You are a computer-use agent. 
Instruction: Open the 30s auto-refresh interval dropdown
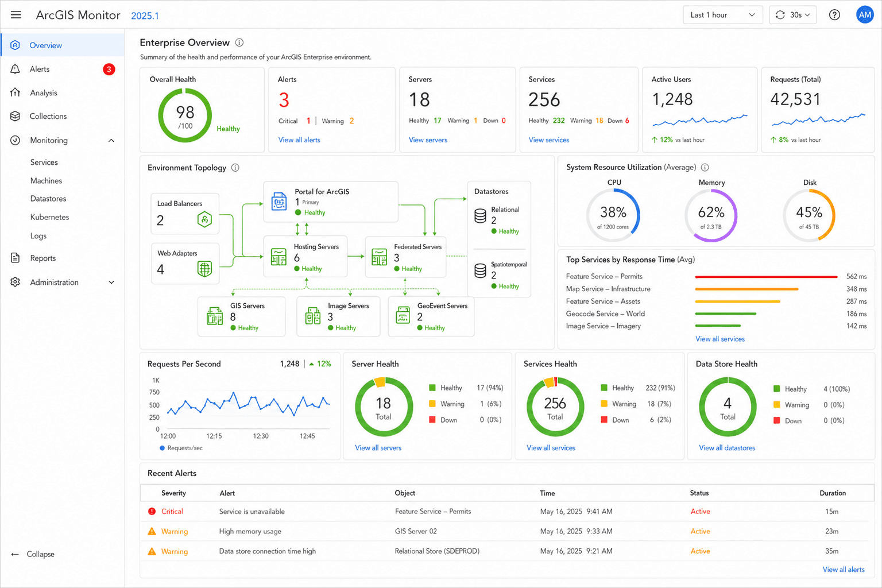click(793, 15)
